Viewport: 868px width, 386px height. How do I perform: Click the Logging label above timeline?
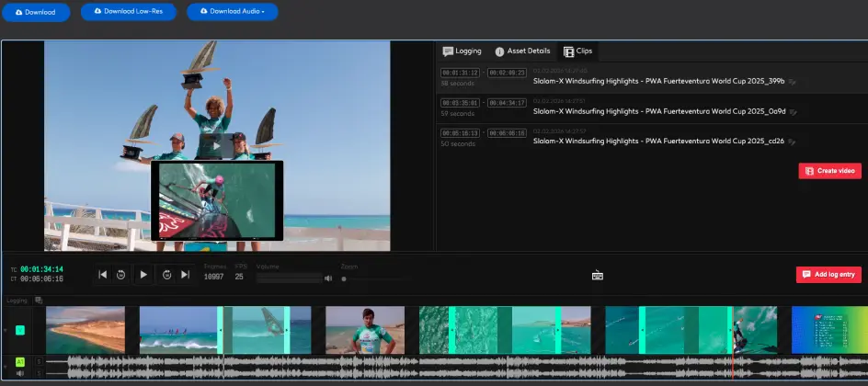pyautogui.click(x=17, y=301)
